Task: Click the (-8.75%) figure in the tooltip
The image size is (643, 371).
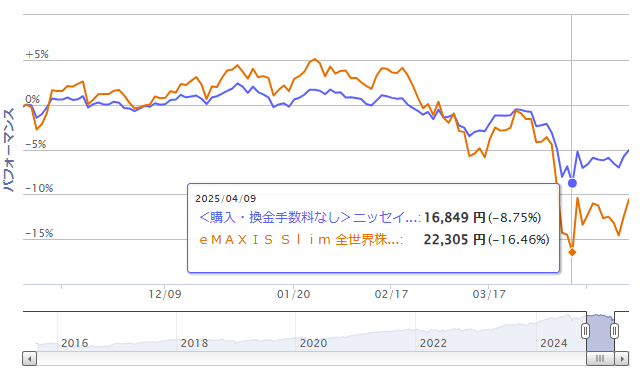Action: coord(515,218)
